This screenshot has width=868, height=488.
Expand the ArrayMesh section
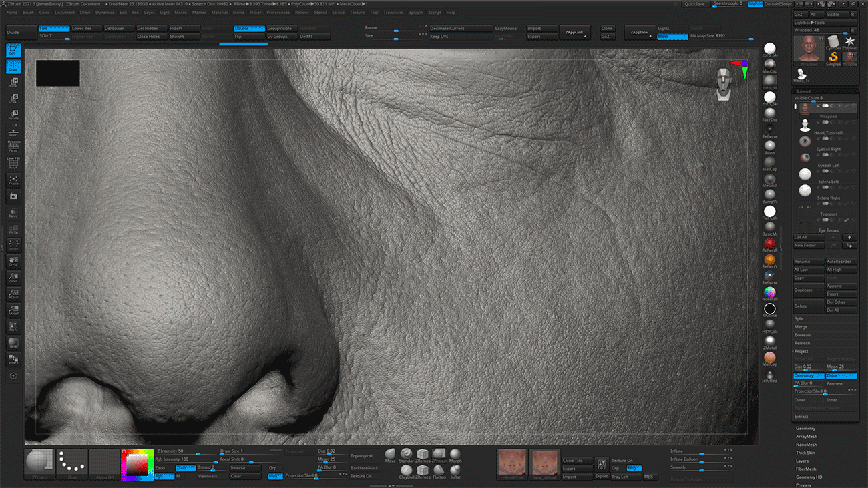(808, 436)
